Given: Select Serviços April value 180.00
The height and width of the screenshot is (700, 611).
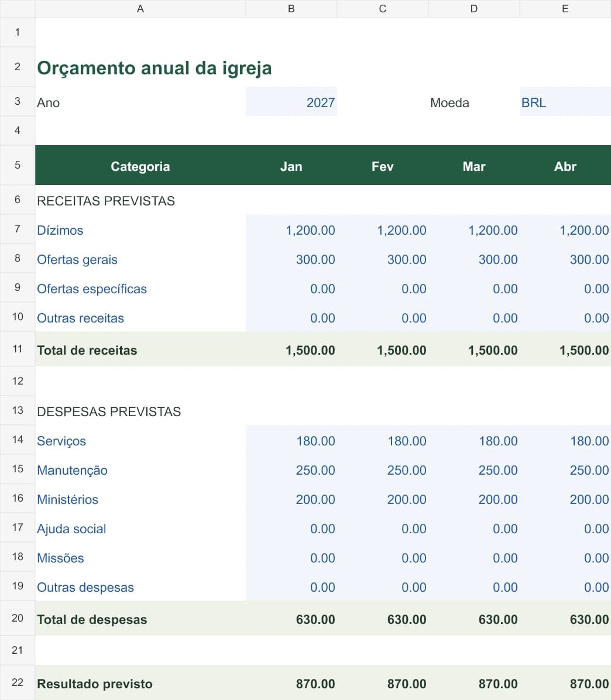Looking at the screenshot, I should [565, 440].
